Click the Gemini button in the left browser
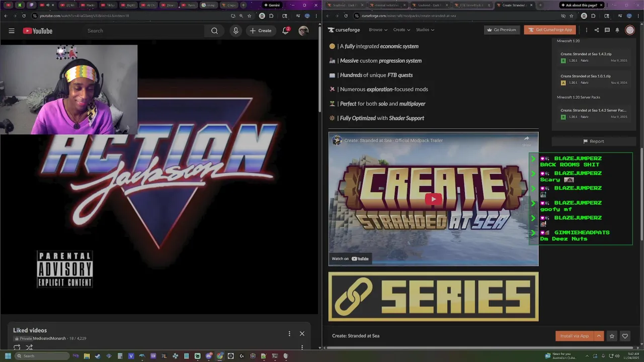This screenshot has height=362, width=644. 272,5
